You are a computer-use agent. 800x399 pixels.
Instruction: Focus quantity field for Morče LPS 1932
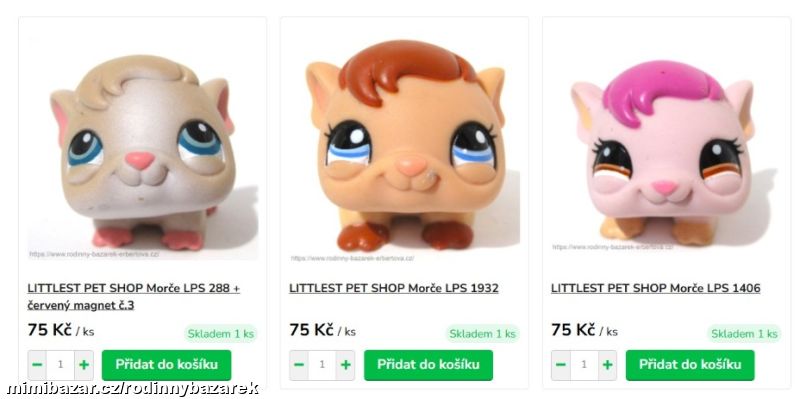[x=322, y=365]
